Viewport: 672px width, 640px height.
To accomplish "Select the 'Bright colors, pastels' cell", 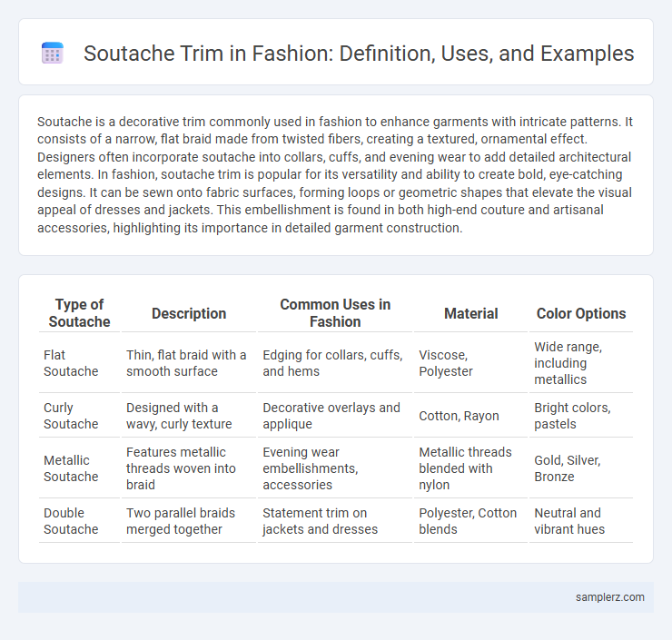I will (580, 416).
